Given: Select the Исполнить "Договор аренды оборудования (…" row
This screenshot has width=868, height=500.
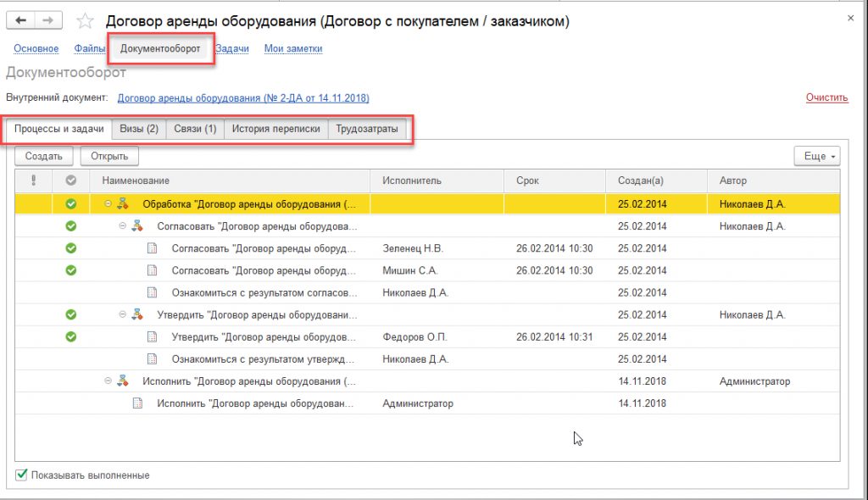Looking at the screenshot, I should coord(427,381).
